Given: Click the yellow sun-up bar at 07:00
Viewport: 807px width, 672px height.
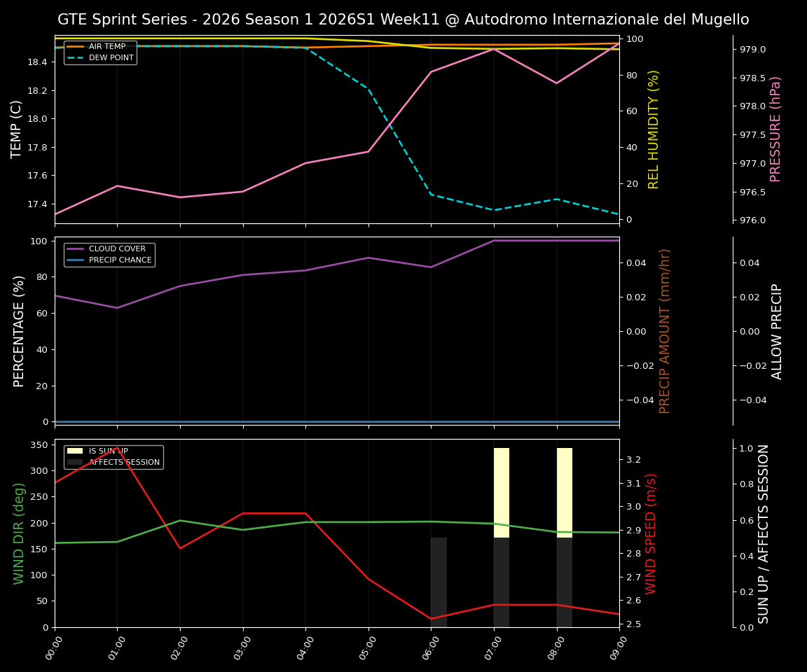Looking at the screenshot, I should pyautogui.click(x=499, y=490).
